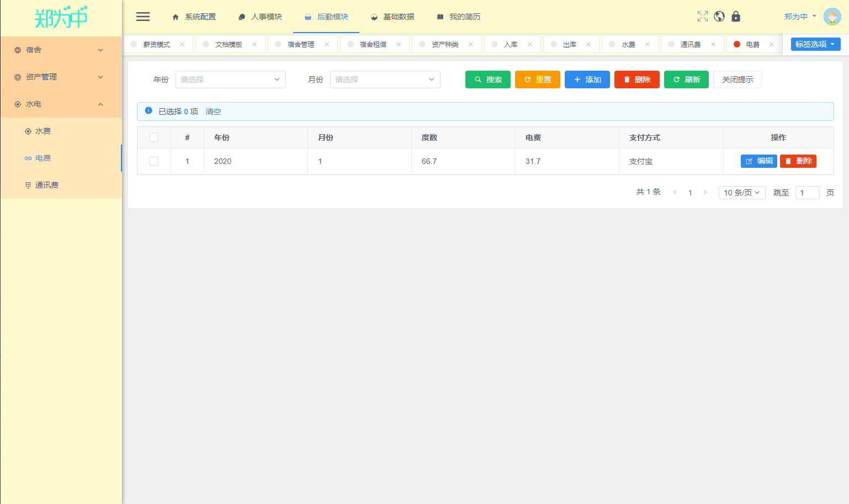Click the 跳至 page number input field
849x504 pixels.
coord(807,192)
